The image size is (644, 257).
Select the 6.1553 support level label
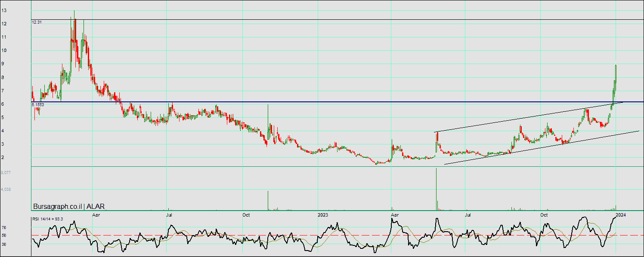tap(38, 104)
